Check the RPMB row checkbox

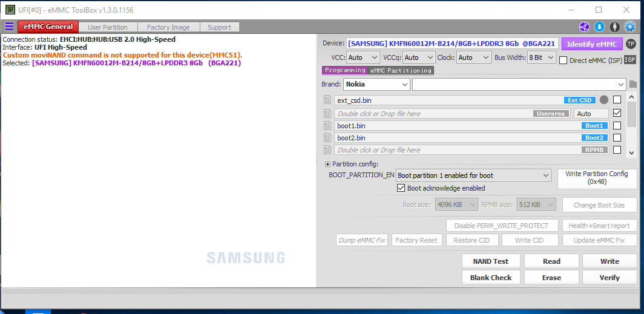click(x=617, y=150)
